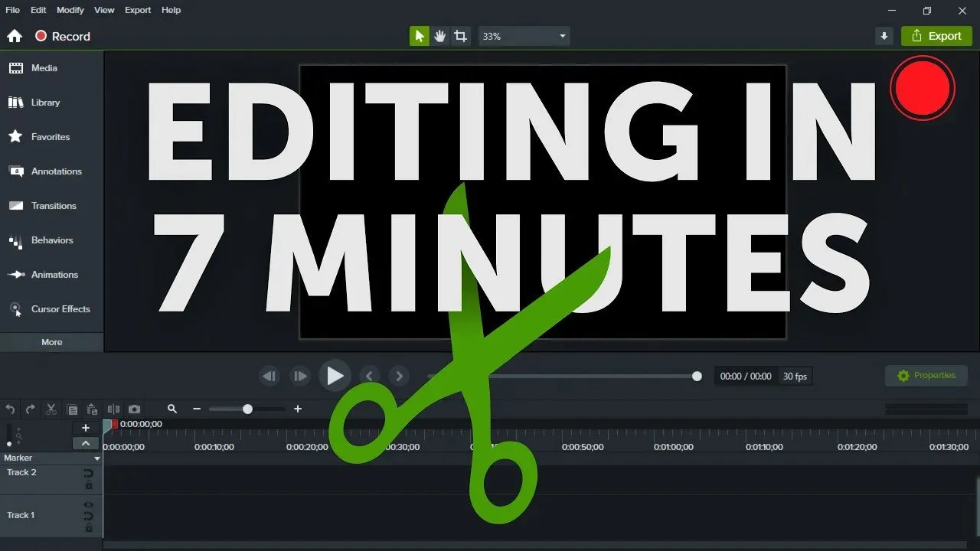
Task: Click the playback scrubber handle
Action: point(697,376)
